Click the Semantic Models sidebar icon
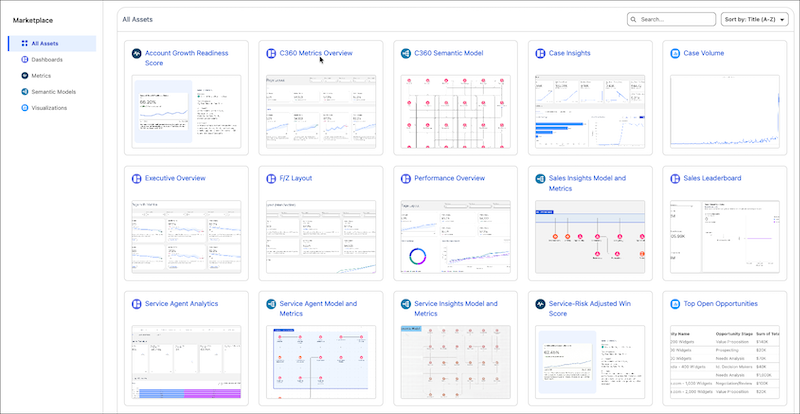This screenshot has height=414, width=800. [24, 92]
